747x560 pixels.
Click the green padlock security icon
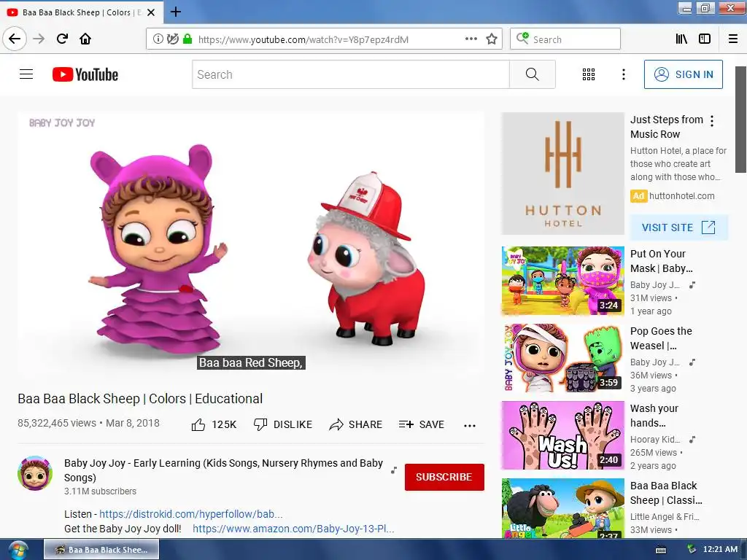(187, 39)
